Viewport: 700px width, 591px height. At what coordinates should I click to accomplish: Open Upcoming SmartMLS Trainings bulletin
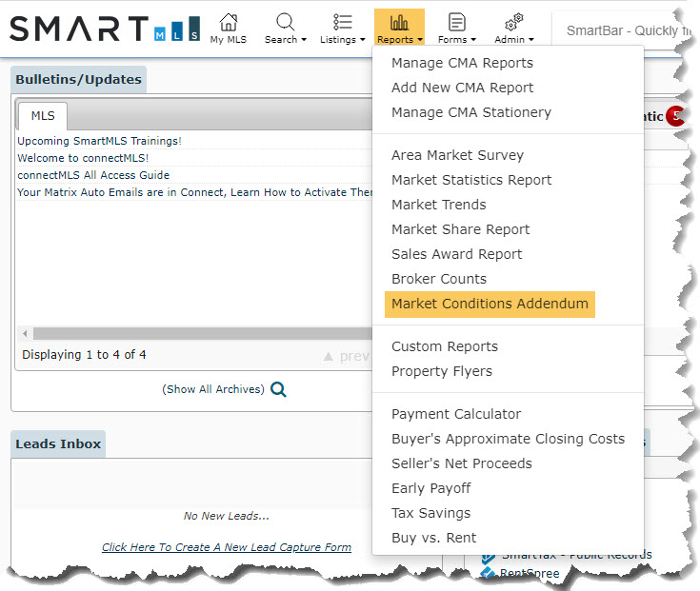coord(99,141)
